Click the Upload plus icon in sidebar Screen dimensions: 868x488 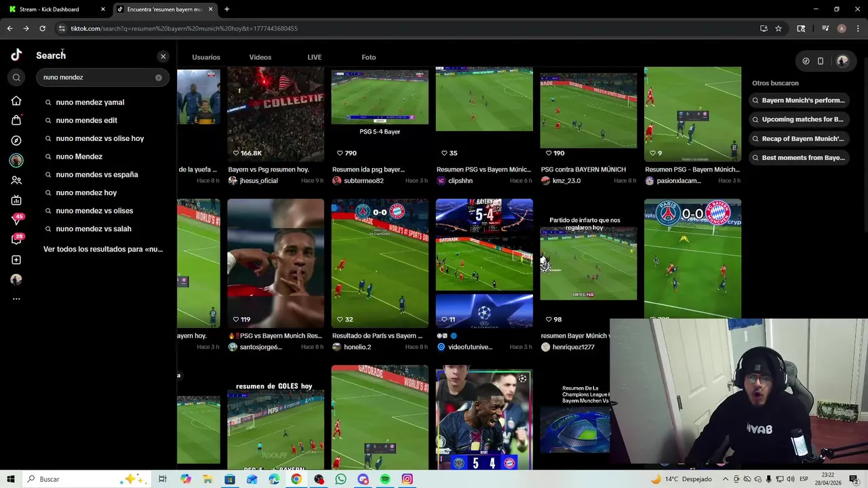[x=16, y=260]
